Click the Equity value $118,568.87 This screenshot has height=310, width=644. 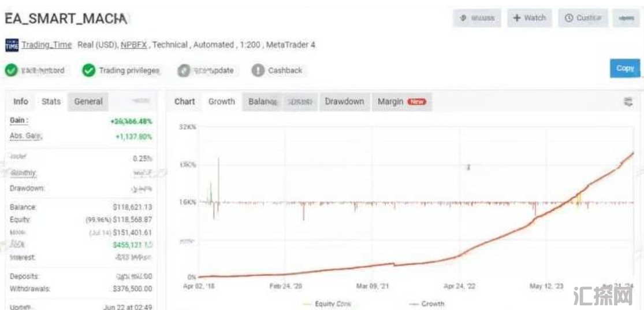132,220
